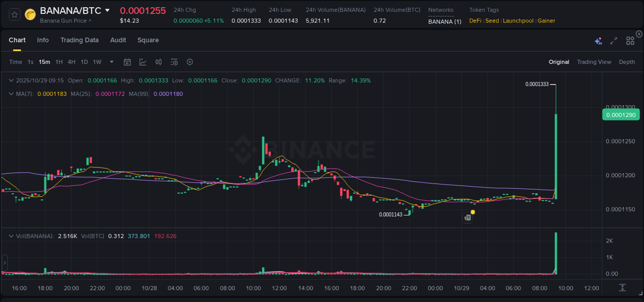The width and height of the screenshot is (644, 302).
Task: Open the BANANA/BTC pair selector dropdown
Action: [107, 10]
